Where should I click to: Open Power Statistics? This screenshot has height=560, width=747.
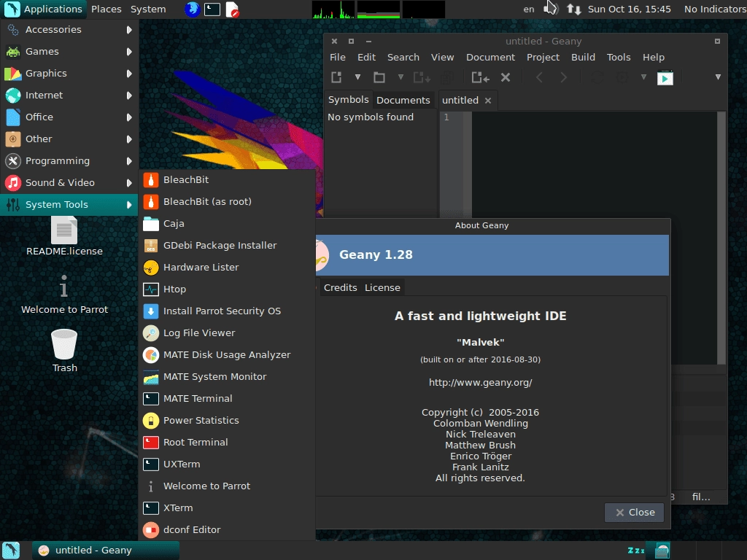point(227,421)
